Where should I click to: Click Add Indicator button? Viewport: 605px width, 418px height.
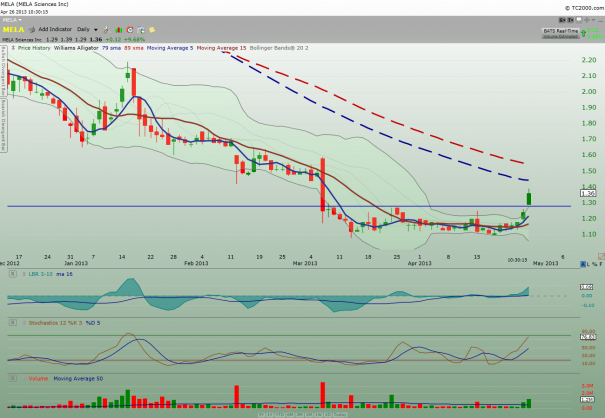[x=55, y=29]
